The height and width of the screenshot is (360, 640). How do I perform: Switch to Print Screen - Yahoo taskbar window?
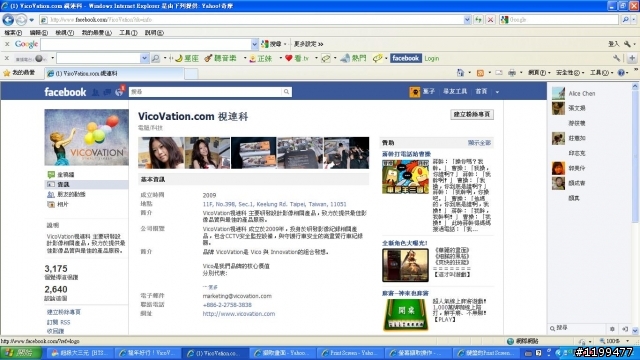coord(351,353)
